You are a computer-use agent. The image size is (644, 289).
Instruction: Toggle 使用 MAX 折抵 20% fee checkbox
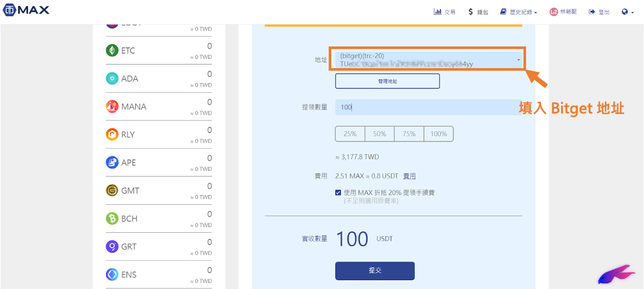click(338, 192)
